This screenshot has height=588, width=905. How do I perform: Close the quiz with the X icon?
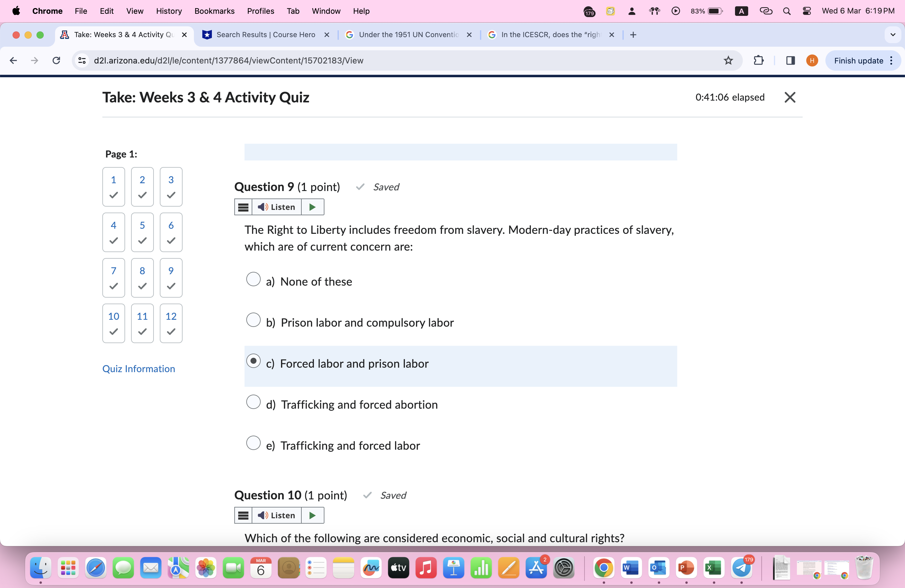(x=790, y=97)
